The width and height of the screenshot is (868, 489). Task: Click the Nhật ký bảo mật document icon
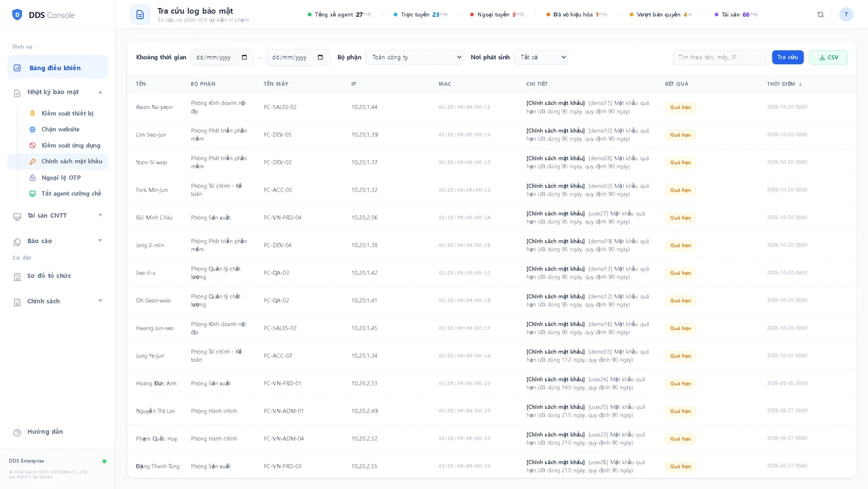click(17, 92)
